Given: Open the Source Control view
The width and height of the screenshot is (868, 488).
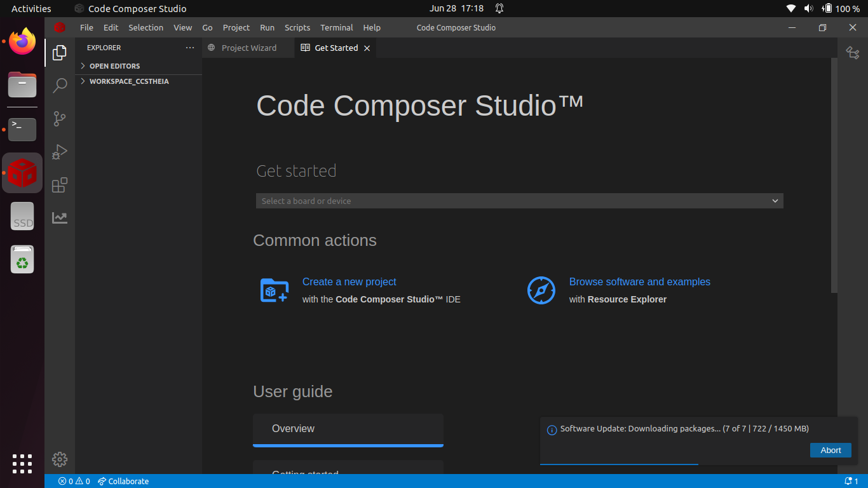Looking at the screenshot, I should click(x=60, y=119).
